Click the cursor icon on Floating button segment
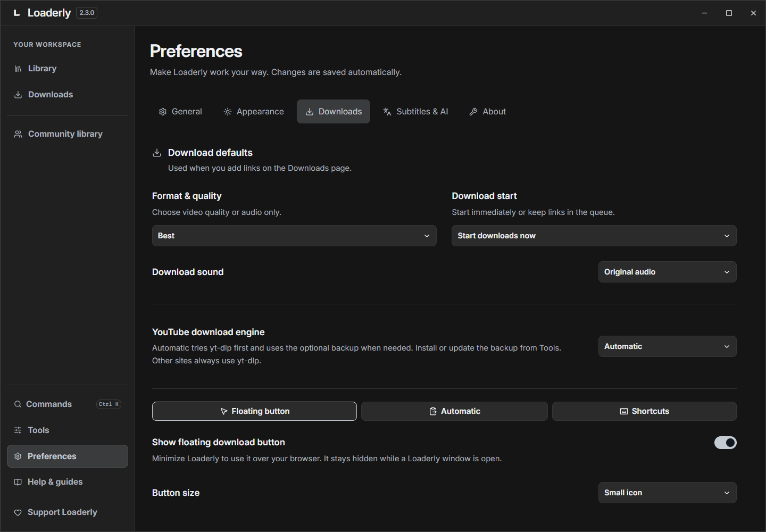The height and width of the screenshot is (532, 766). click(224, 411)
